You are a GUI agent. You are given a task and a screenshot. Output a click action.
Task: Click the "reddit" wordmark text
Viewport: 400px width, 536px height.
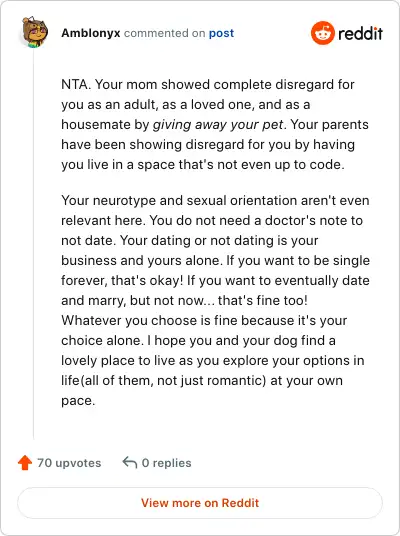(x=360, y=34)
